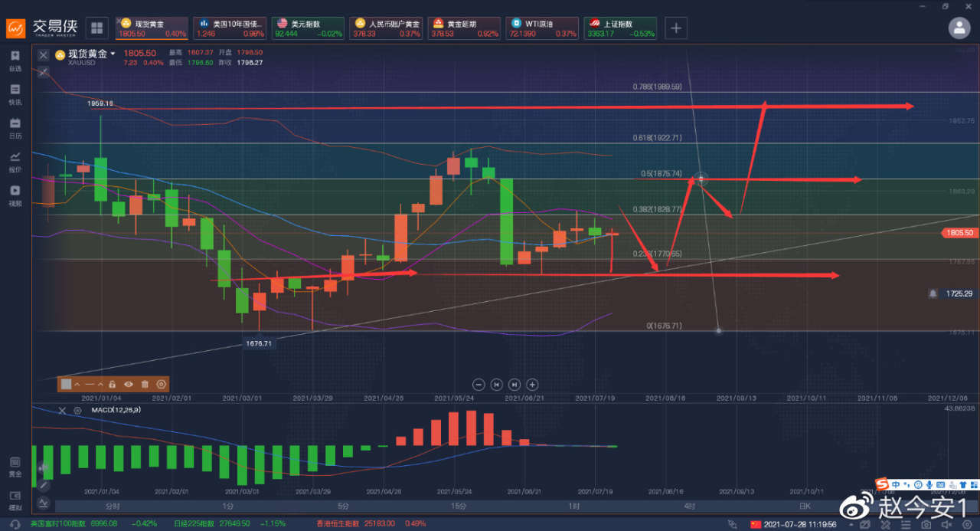Select the 15分 timeframe button

(x=459, y=506)
